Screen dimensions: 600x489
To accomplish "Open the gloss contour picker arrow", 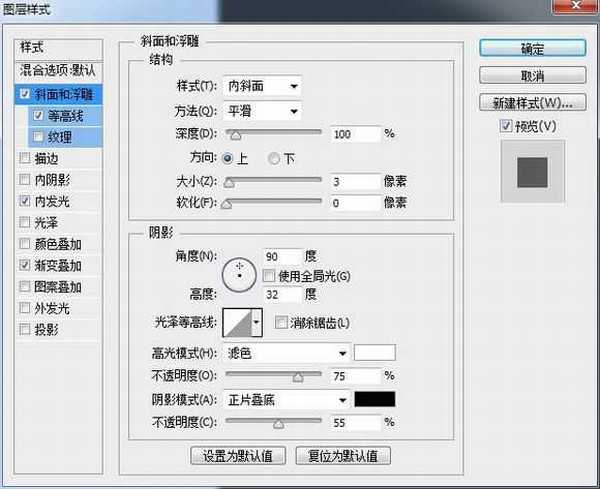I will point(257,321).
